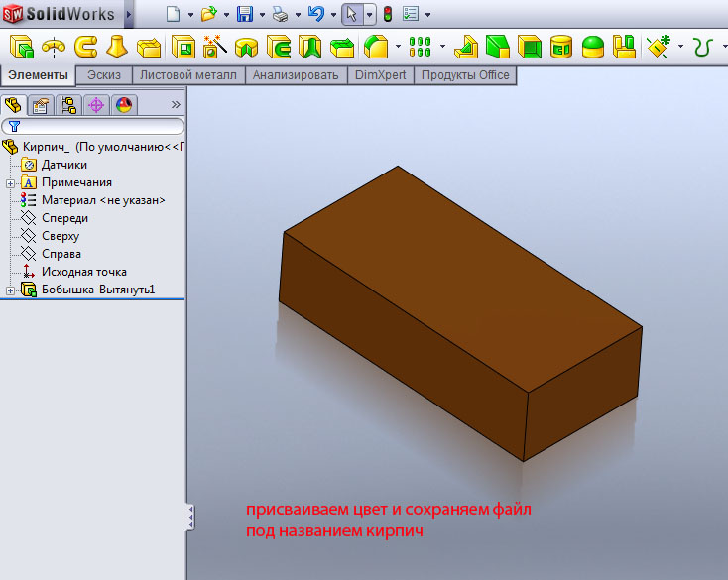
Task: Open the SolidWorks logo menu arrow
Action: [129, 14]
